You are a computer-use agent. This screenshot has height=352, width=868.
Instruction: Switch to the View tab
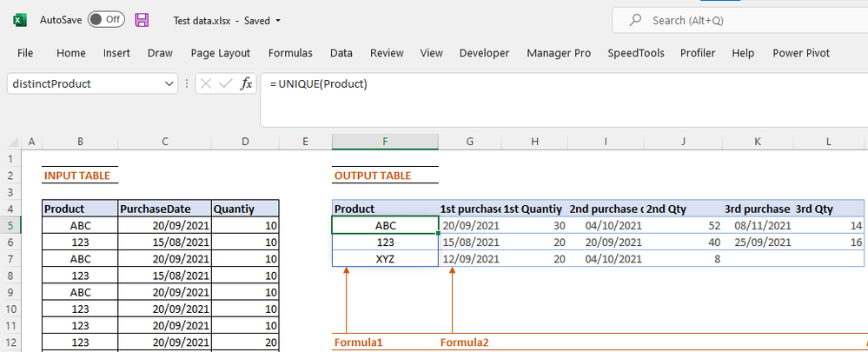431,53
